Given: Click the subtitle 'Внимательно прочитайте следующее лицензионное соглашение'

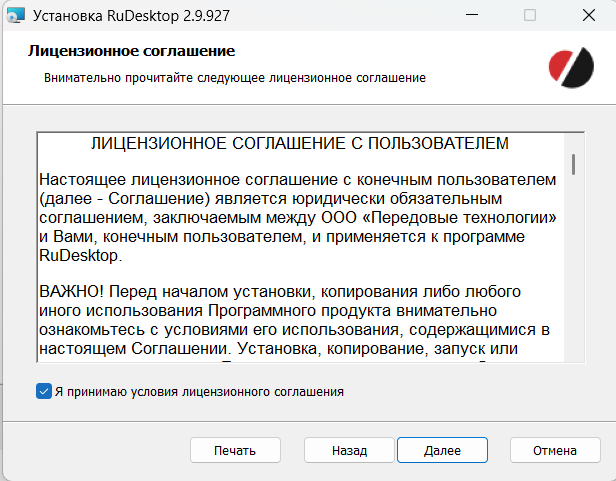Looking at the screenshot, I should [x=235, y=77].
